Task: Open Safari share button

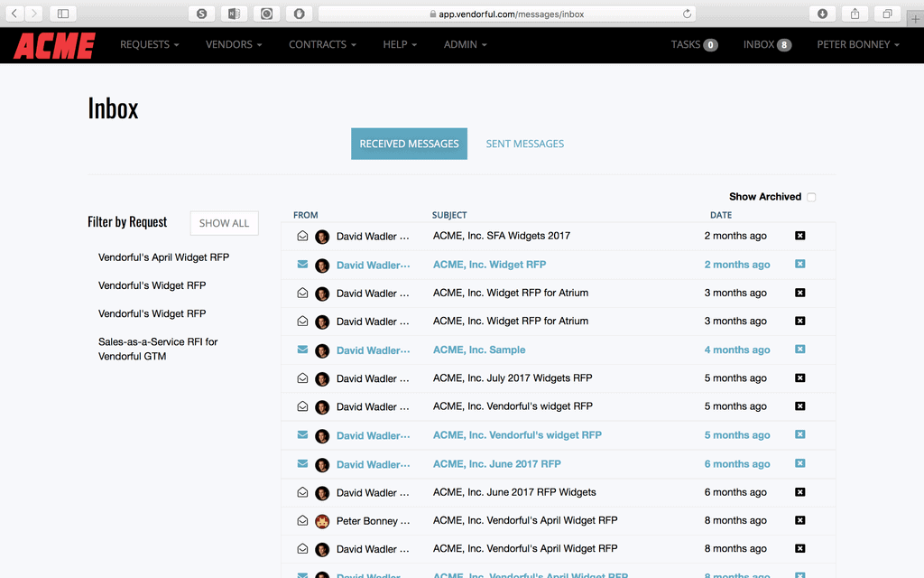Action: point(855,14)
